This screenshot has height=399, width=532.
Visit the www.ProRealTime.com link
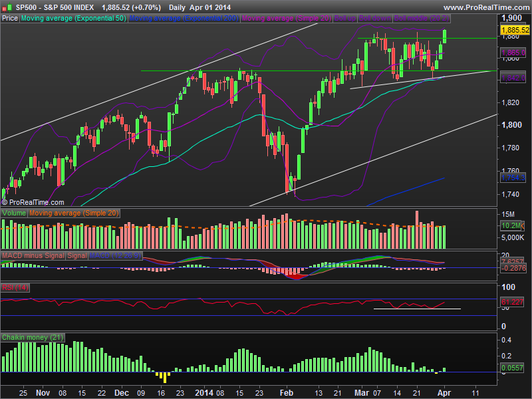click(487, 7)
